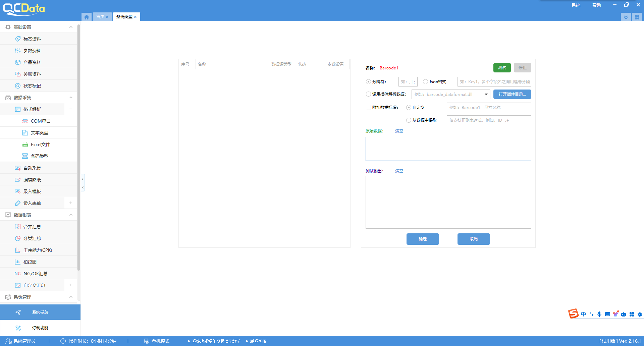The width and height of the screenshot is (644, 346).
Task: Click the 原始数据 text area
Action: pos(448,149)
